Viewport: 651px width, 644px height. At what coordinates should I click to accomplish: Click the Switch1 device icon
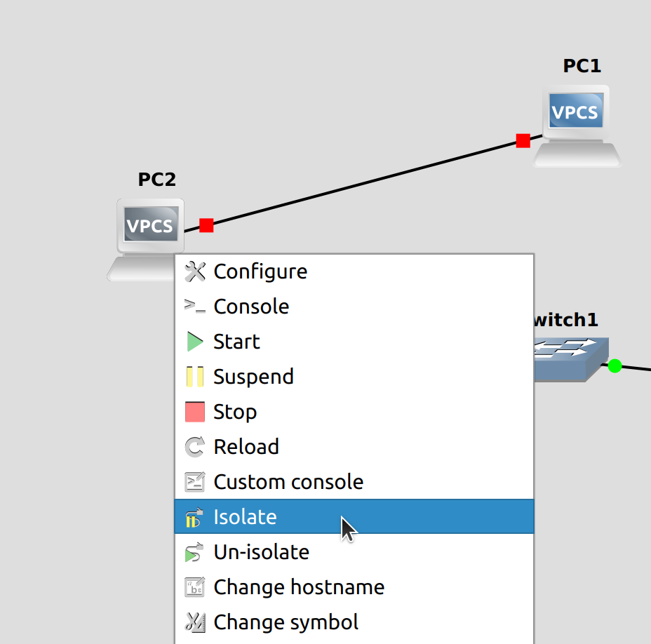pos(568,359)
